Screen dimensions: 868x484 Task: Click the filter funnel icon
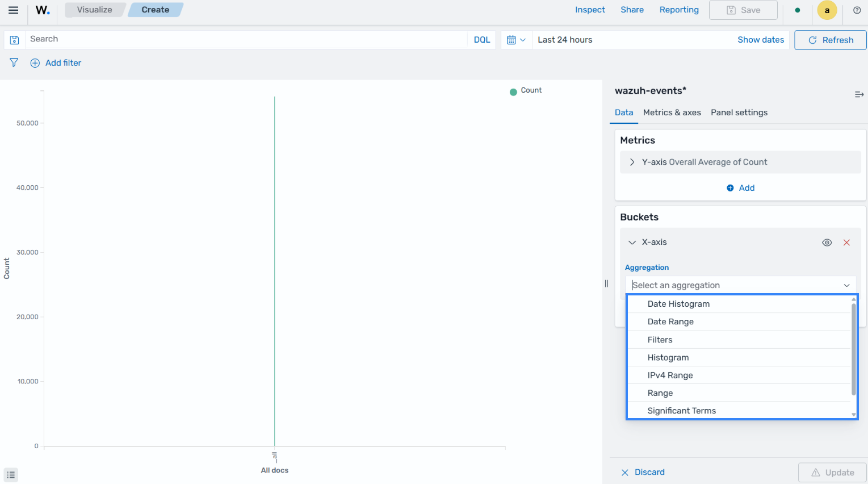click(x=14, y=62)
